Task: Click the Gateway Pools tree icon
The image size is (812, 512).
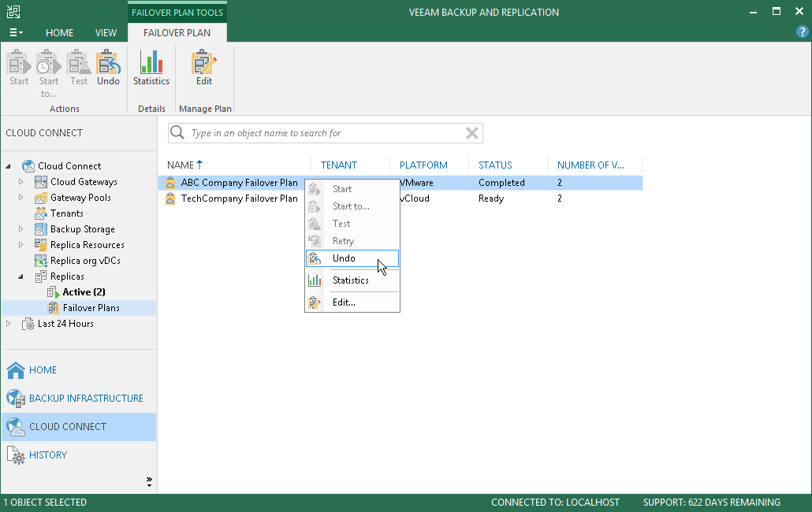Action: coord(41,198)
